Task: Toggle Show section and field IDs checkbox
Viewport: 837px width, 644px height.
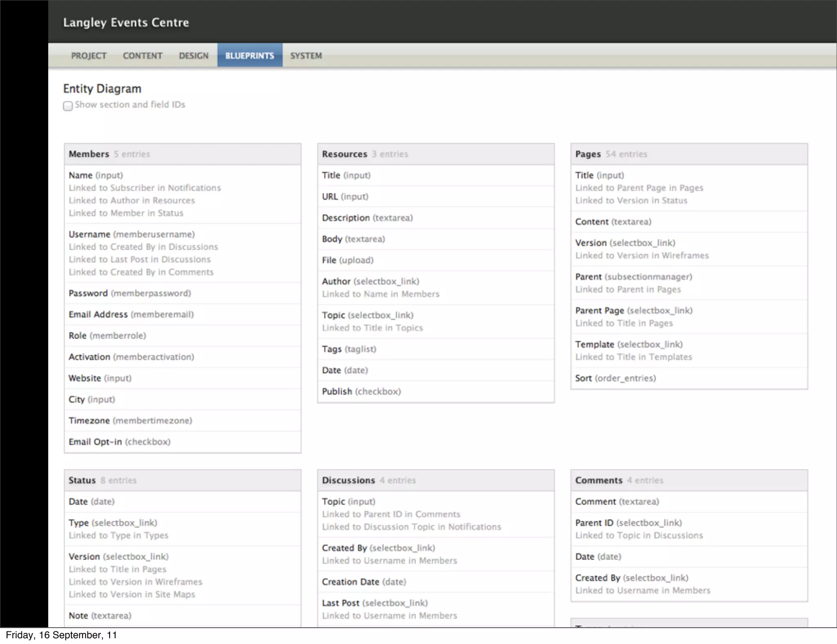Action: tap(68, 106)
